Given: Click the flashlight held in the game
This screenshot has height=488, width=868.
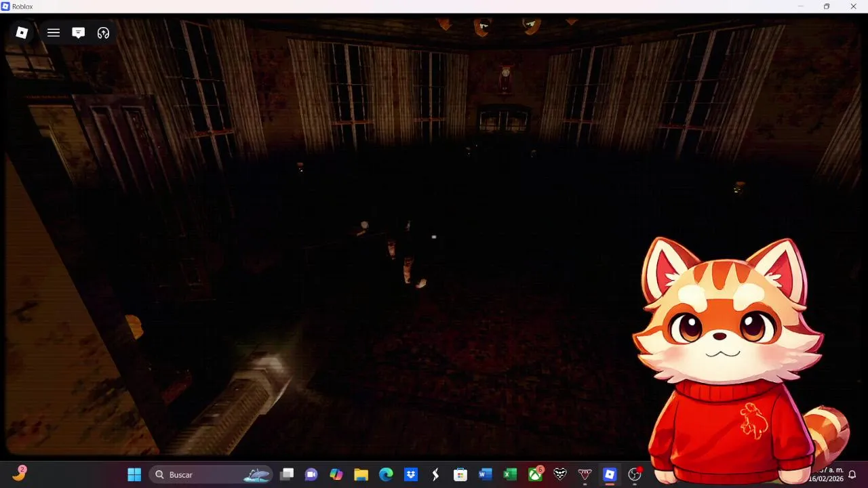Looking at the screenshot, I should click(234, 403).
